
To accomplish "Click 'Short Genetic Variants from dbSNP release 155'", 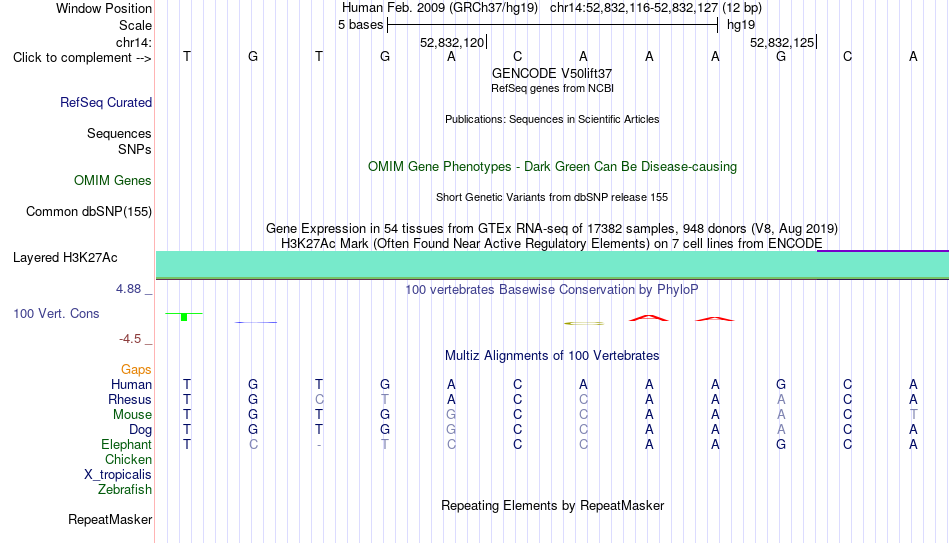I will pyautogui.click(x=552, y=198).
